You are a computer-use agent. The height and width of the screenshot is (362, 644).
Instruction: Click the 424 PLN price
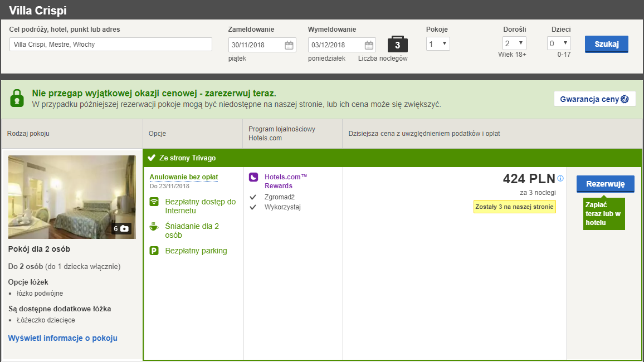[529, 179]
